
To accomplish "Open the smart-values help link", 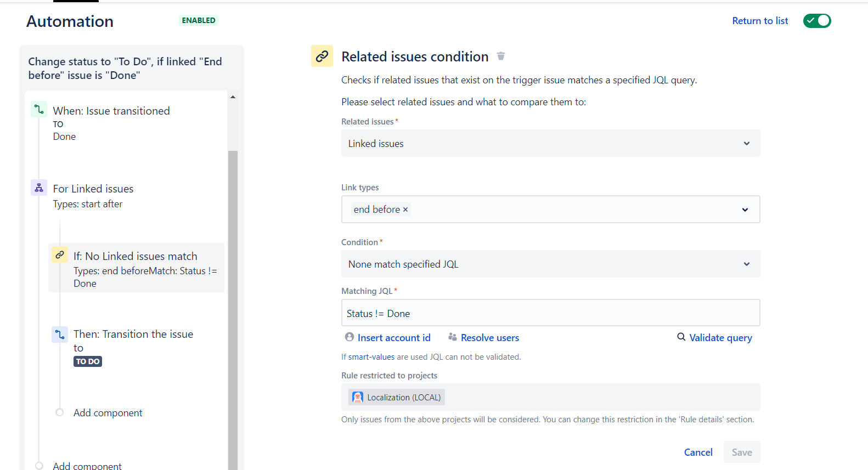I will point(371,357).
